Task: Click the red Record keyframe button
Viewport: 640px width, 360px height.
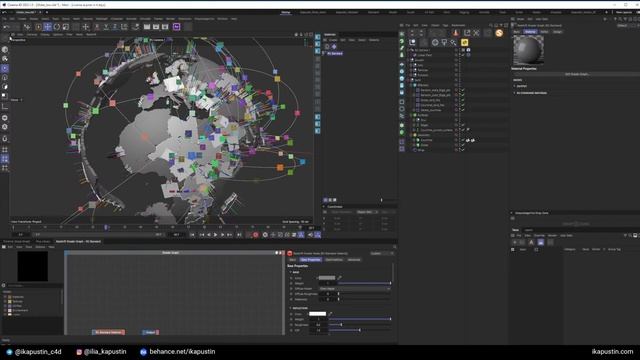Action: coord(256,235)
